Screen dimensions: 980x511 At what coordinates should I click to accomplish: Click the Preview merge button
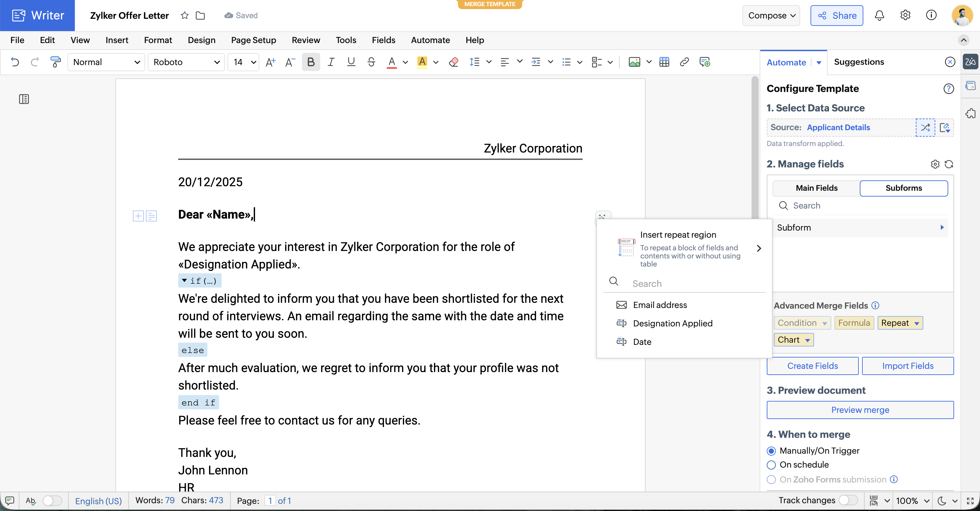860,410
